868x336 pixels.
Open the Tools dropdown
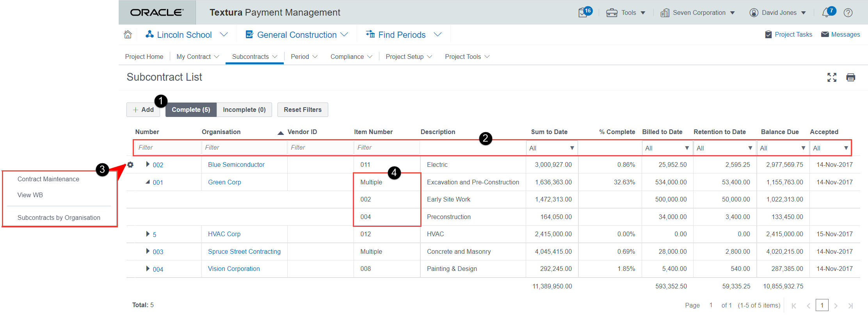pyautogui.click(x=643, y=13)
